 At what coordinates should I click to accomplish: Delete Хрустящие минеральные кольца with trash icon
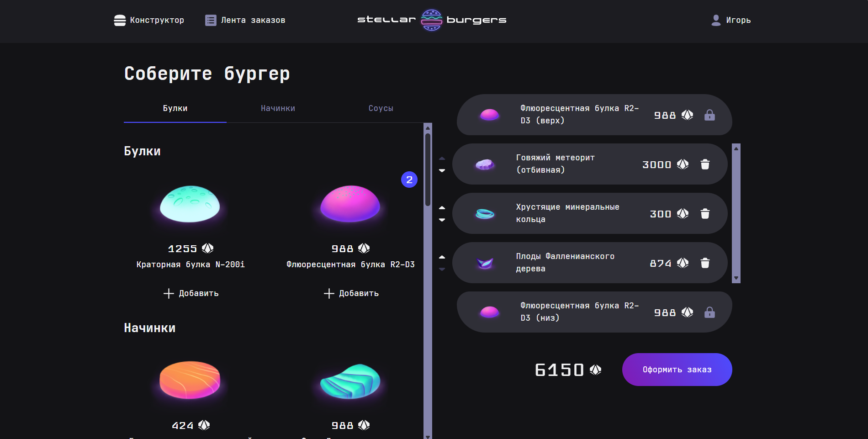coord(705,214)
